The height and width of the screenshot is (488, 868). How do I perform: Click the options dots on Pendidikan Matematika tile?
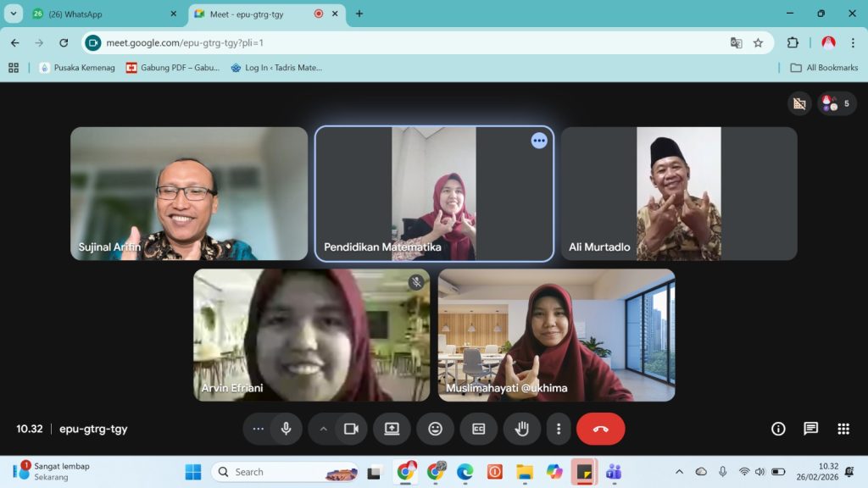coord(539,141)
